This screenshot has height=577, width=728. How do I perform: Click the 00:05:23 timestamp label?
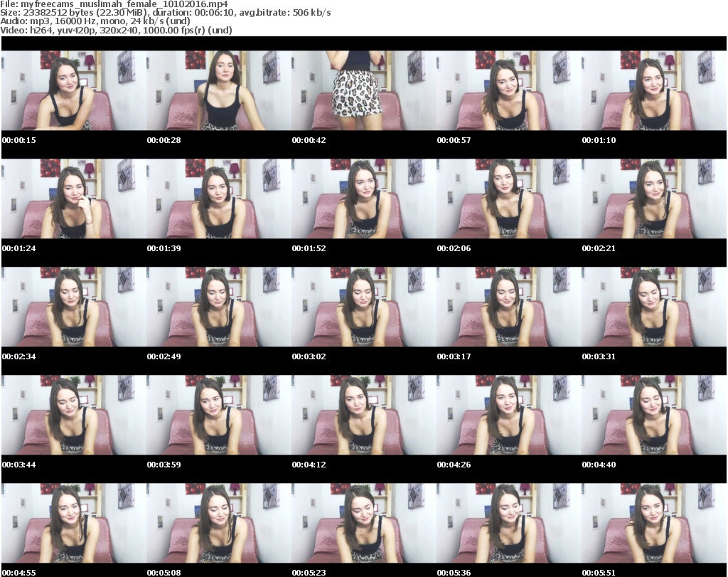pyautogui.click(x=309, y=573)
